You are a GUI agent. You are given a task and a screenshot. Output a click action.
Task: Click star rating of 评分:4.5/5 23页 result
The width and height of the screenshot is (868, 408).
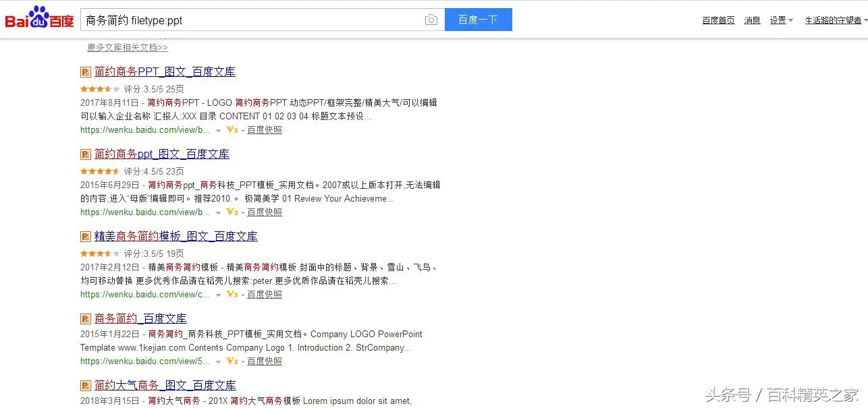[100, 171]
